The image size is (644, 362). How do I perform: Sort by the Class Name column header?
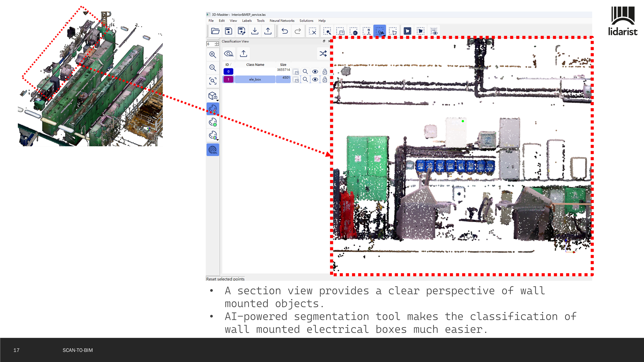point(255,65)
